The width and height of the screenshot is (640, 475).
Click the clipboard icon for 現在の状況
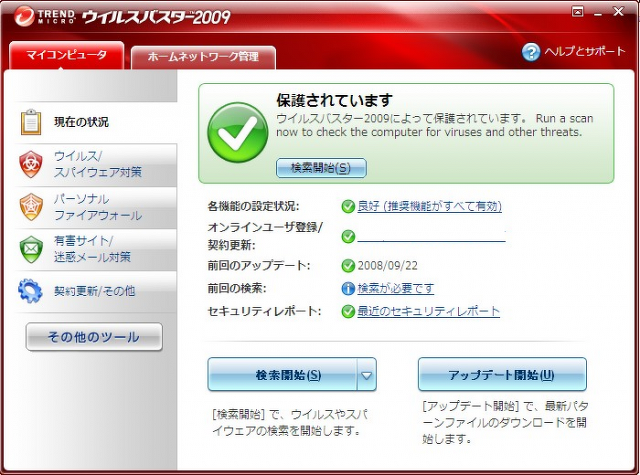pyautogui.click(x=30, y=122)
